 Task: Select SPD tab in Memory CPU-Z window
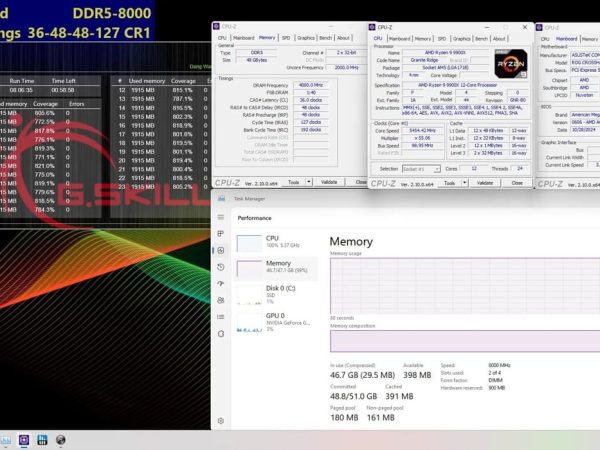[x=286, y=38]
